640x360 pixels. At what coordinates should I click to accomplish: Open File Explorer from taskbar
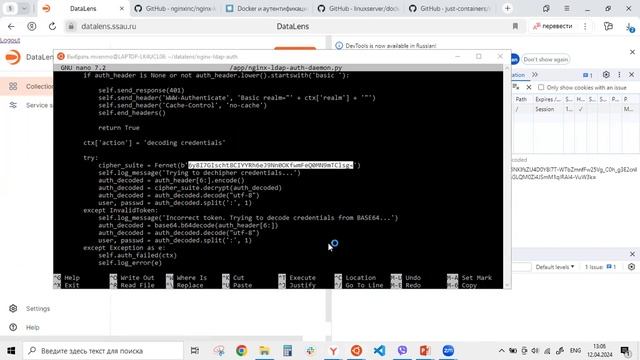264,351
